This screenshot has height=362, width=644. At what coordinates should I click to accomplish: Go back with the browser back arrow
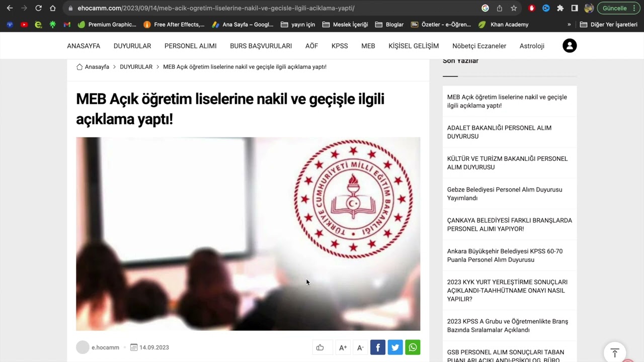click(x=10, y=8)
